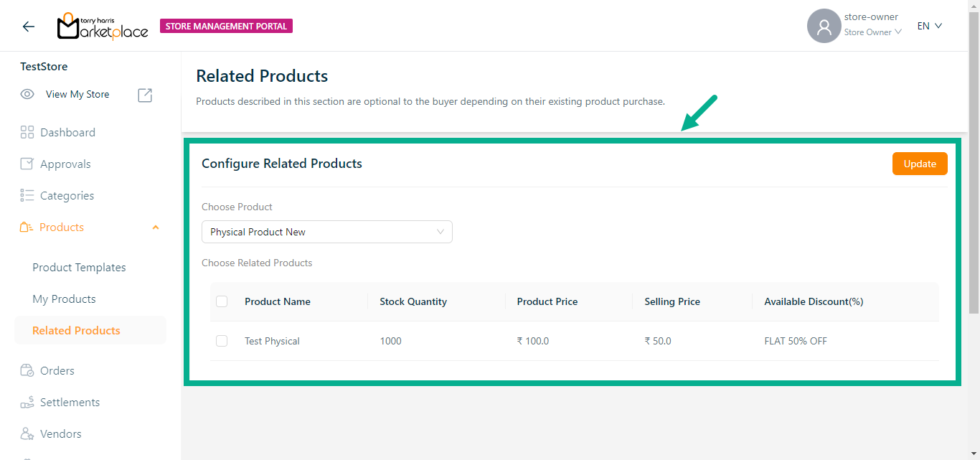This screenshot has height=460, width=980.
Task: Open the Store Owner role dropdown
Action: coord(872,32)
